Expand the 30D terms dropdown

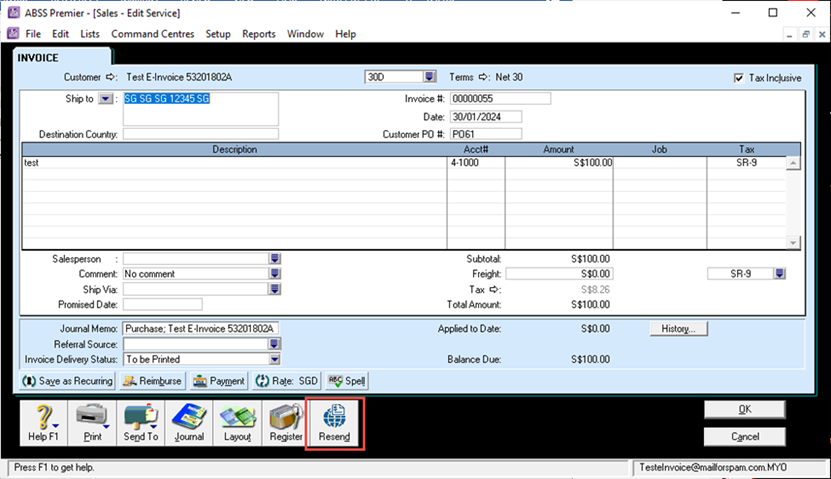pyautogui.click(x=429, y=77)
